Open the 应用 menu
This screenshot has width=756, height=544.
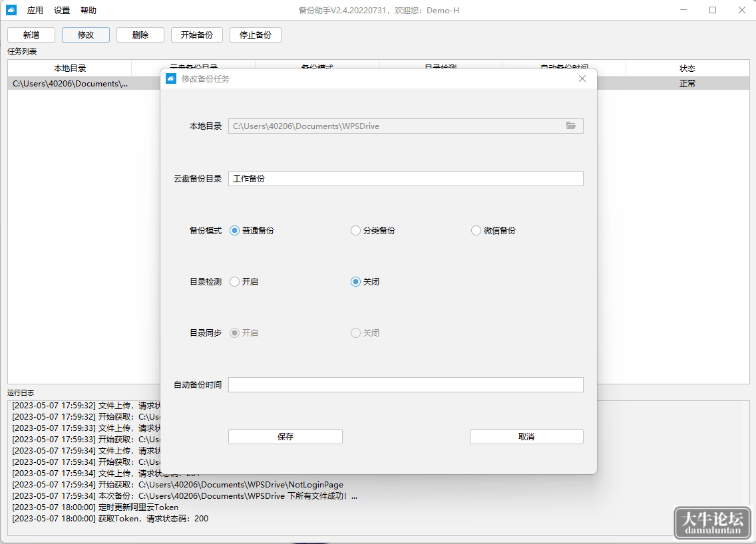pos(35,10)
